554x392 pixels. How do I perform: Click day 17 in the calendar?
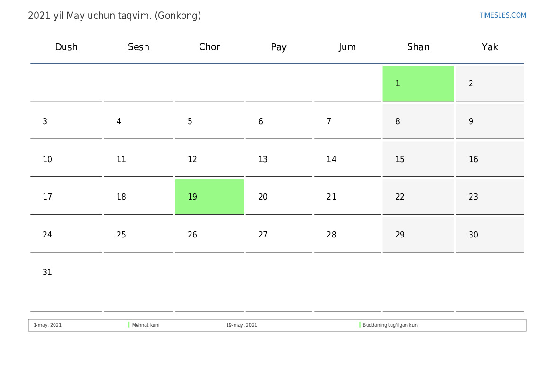(66, 197)
